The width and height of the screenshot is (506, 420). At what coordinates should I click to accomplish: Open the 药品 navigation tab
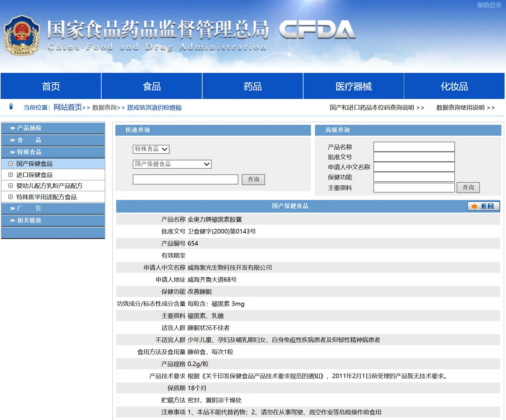253,86
